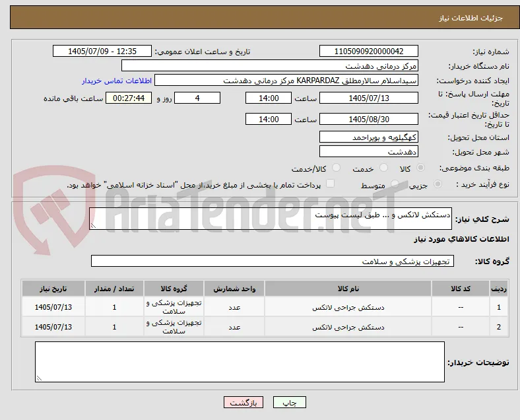Click the province field کهگیلویه و بویراحمد
Image resolution: width=520 pixels, height=420 pixels.
(369, 137)
